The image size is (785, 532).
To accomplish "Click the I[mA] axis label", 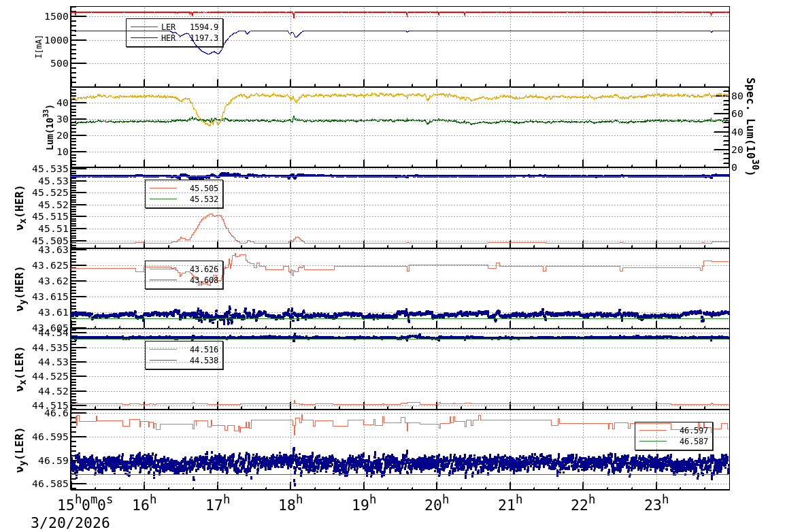I will click(x=39, y=46).
